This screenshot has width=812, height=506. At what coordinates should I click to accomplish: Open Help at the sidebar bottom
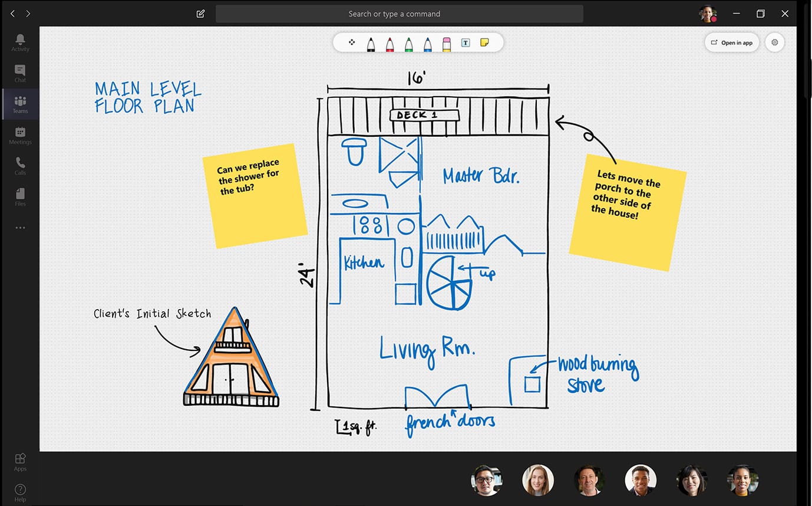tap(20, 492)
